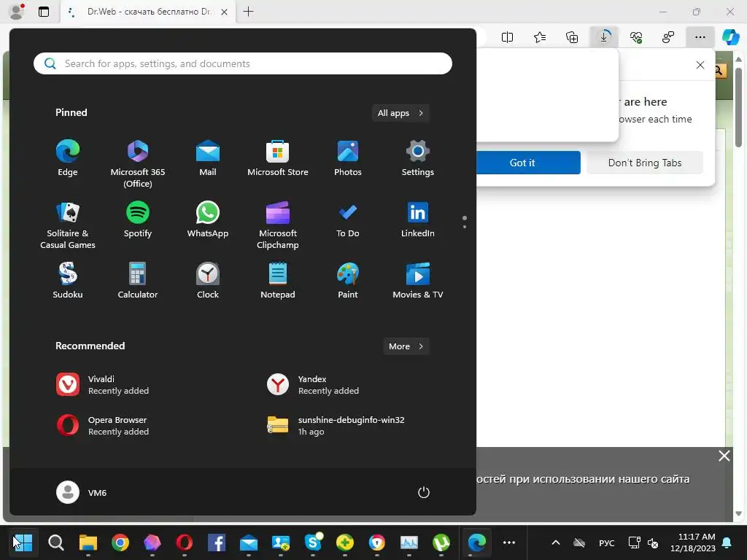Open the Mail pinned app
The height and width of the screenshot is (560, 747).
coord(208,158)
